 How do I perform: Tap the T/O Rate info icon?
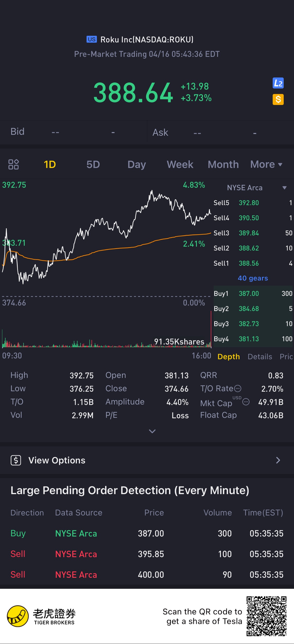click(x=238, y=389)
